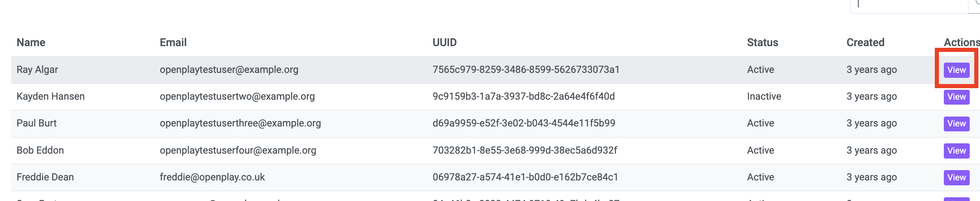Click the Status column header

(763, 42)
